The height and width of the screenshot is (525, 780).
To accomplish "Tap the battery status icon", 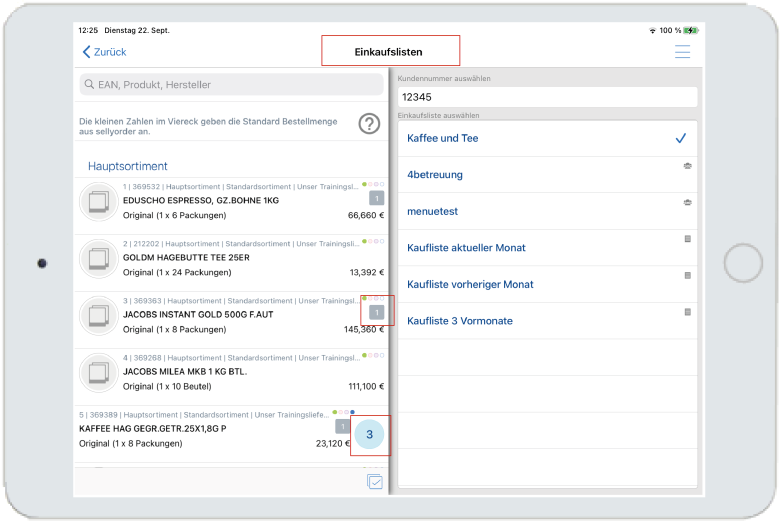I will tap(691, 30).
